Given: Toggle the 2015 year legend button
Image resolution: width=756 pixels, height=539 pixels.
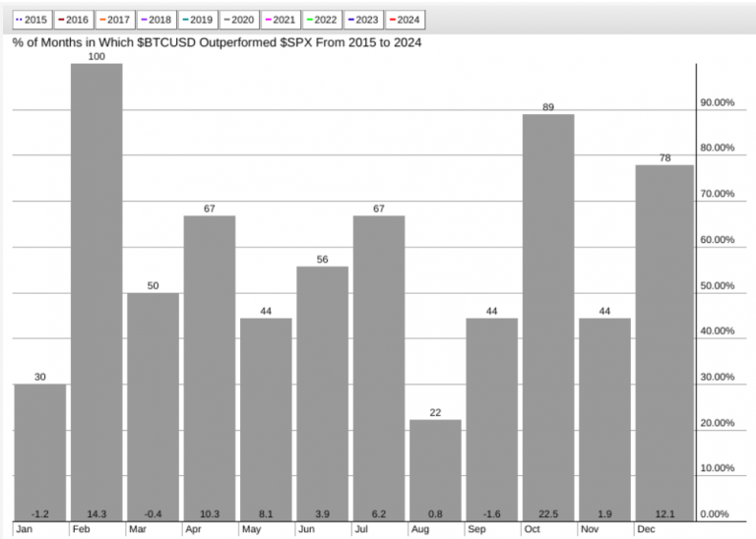Looking at the screenshot, I should pos(32,20).
